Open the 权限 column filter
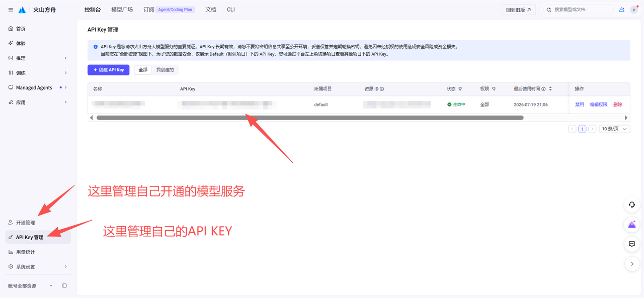644x298 pixels. point(494,89)
